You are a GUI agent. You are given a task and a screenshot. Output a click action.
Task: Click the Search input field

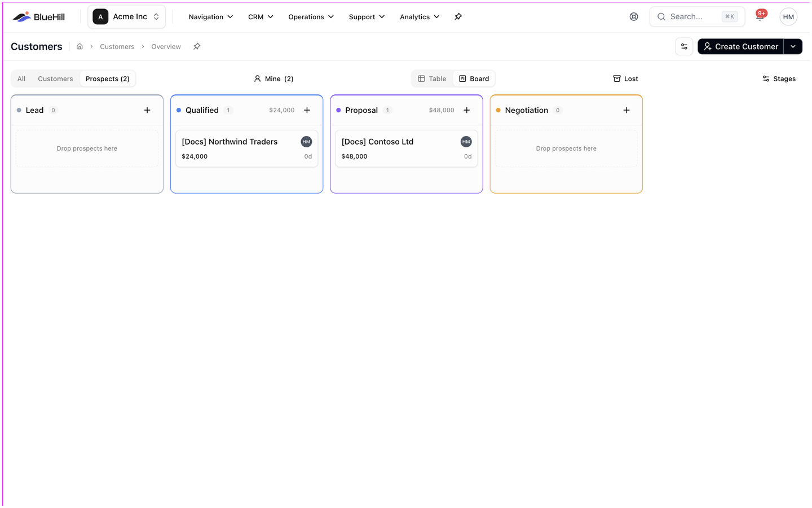click(697, 17)
